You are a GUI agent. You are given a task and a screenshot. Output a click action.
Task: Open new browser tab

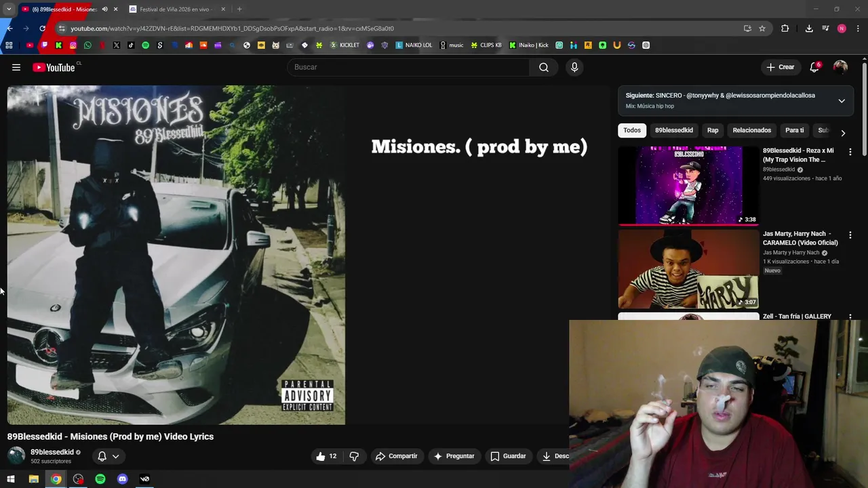coord(239,9)
